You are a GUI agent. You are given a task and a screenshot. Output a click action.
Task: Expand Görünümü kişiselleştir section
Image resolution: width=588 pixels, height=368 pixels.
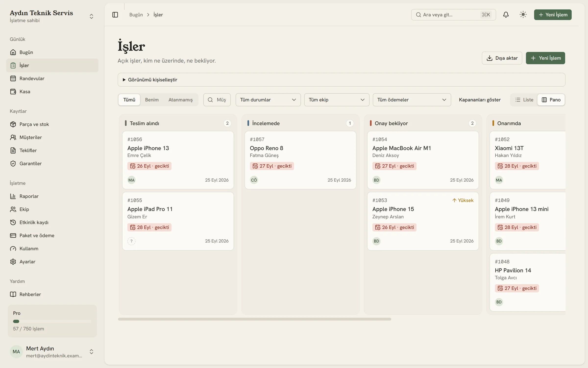[x=341, y=80]
